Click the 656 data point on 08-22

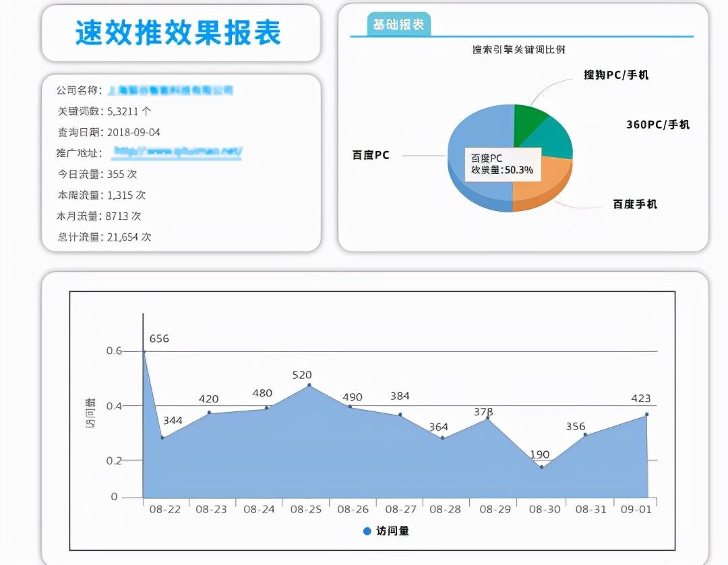click(144, 351)
